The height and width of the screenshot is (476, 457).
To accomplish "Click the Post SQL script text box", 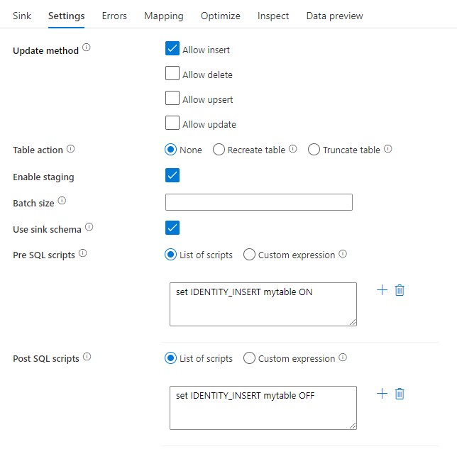I will [x=263, y=407].
